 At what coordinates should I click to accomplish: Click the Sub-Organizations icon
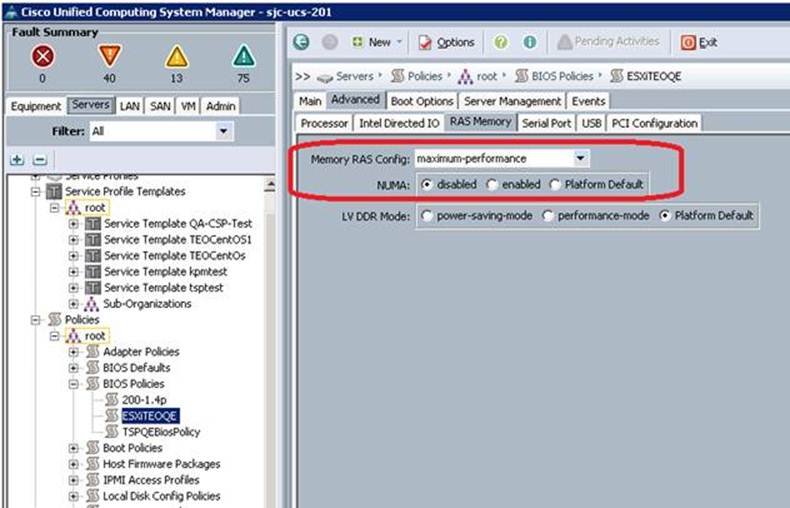[91, 304]
